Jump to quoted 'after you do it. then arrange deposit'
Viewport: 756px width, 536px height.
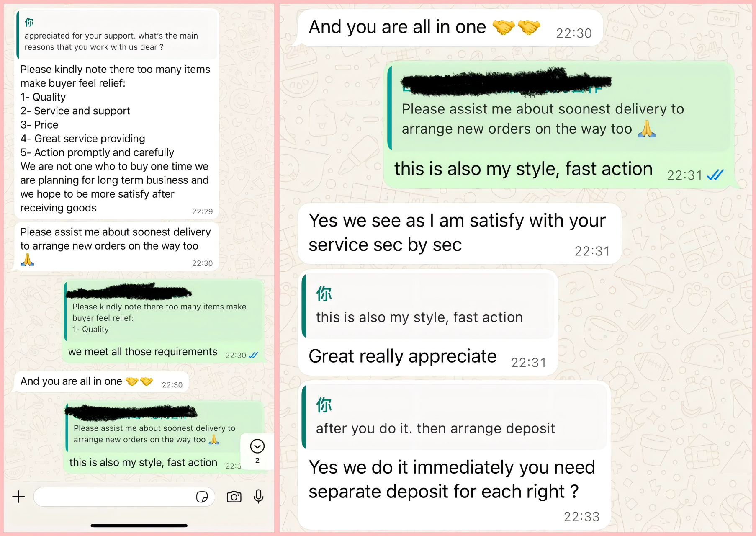coord(454,417)
